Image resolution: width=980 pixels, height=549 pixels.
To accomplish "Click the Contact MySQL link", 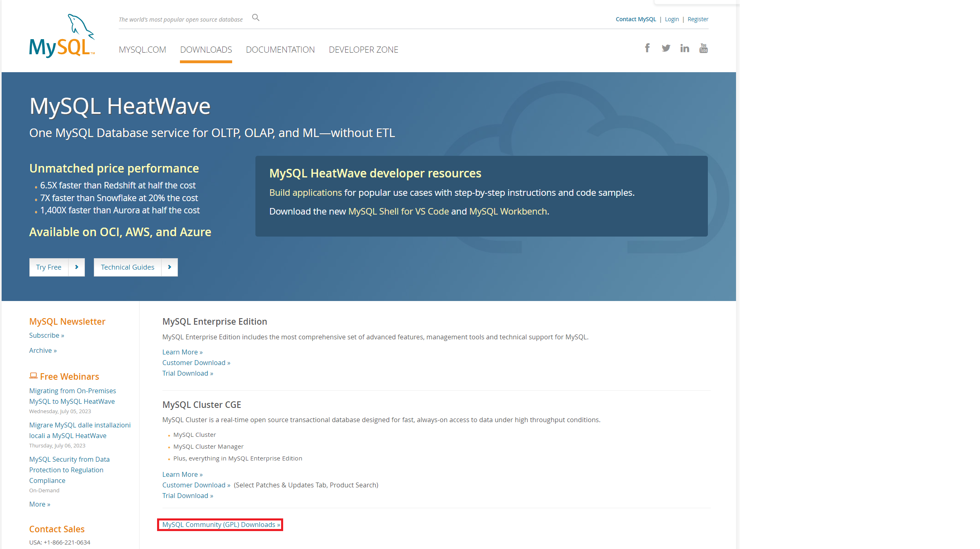I will (636, 19).
